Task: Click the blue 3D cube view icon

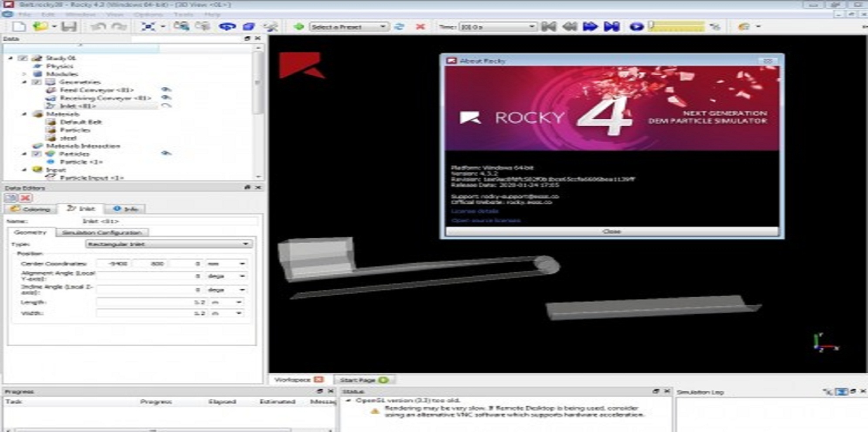Action: tap(249, 27)
